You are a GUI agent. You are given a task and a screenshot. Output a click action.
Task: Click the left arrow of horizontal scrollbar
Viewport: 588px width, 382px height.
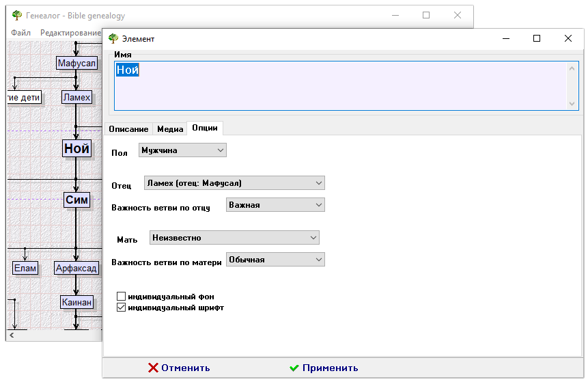click(11, 335)
